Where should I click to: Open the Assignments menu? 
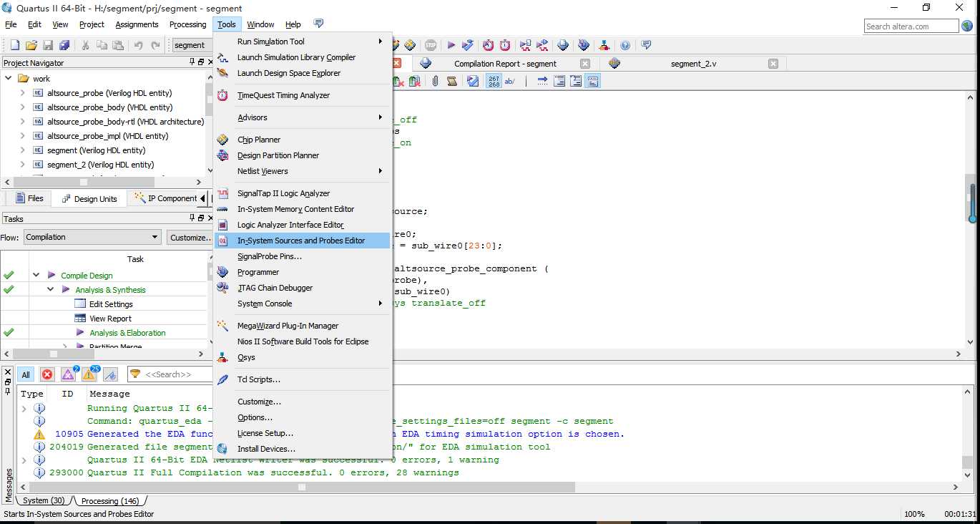pyautogui.click(x=137, y=24)
